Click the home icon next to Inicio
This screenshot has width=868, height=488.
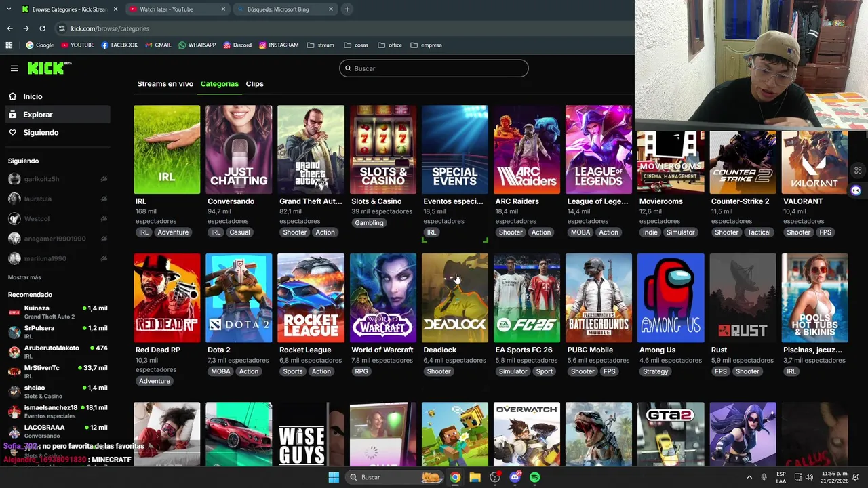click(12, 96)
